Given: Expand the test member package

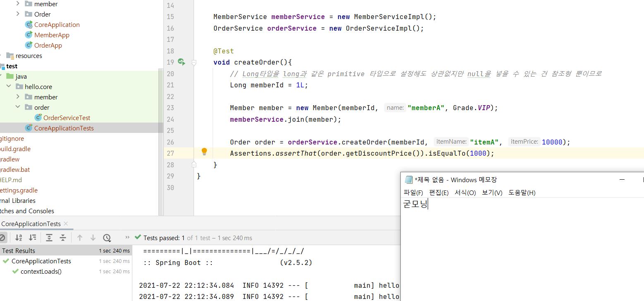Looking at the screenshot, I should click(18, 97).
